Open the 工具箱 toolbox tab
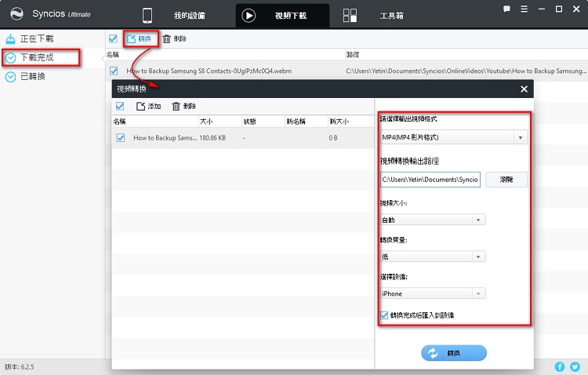Image resolution: width=588 pixels, height=375 pixels. pyautogui.click(x=392, y=16)
